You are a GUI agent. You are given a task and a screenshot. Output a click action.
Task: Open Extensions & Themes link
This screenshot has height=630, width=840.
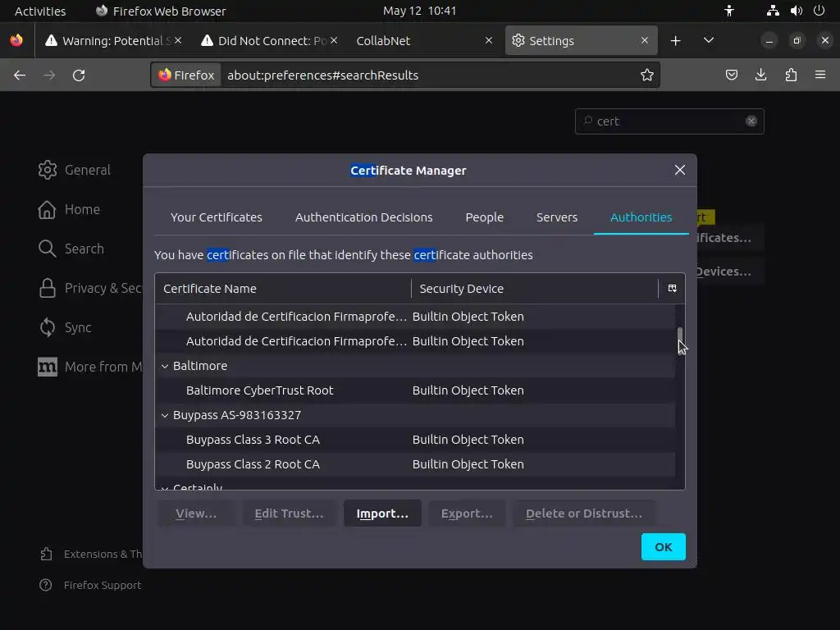click(x=90, y=554)
